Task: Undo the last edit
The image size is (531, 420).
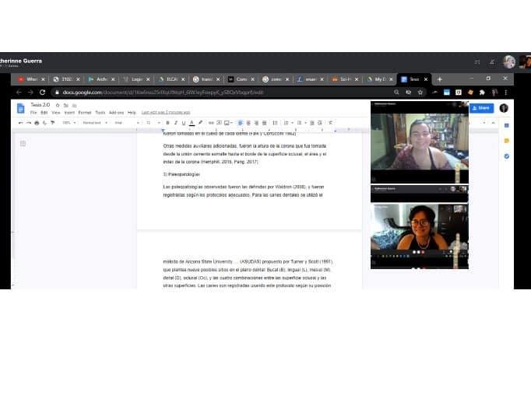Action: [x=20, y=123]
